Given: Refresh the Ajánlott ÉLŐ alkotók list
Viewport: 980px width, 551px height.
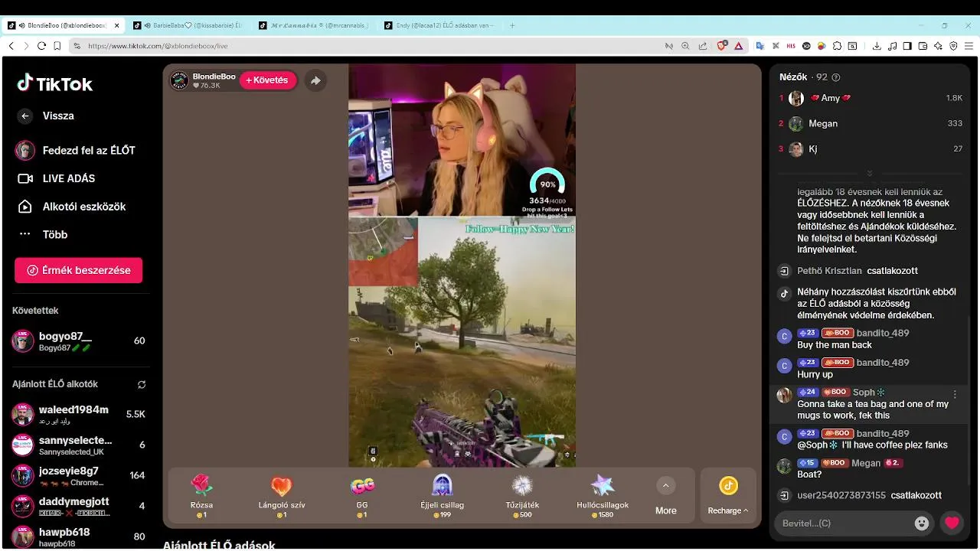Looking at the screenshot, I should (142, 385).
